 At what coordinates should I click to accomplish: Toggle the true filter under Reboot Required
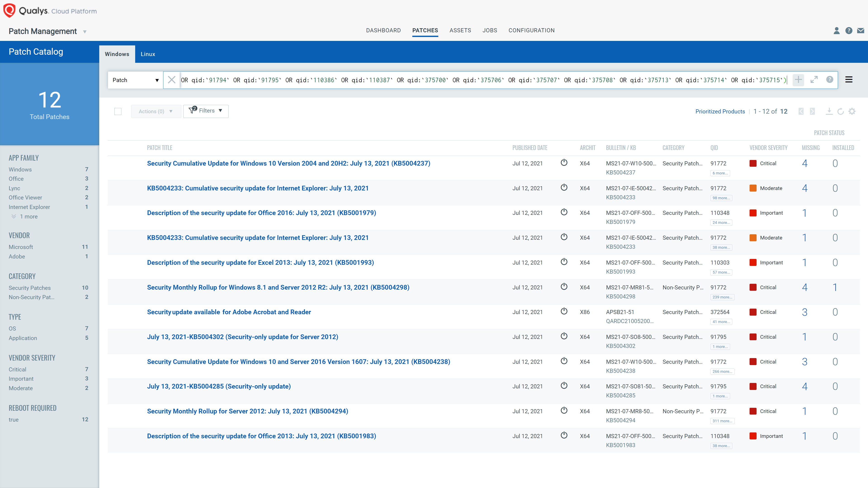[14, 419]
